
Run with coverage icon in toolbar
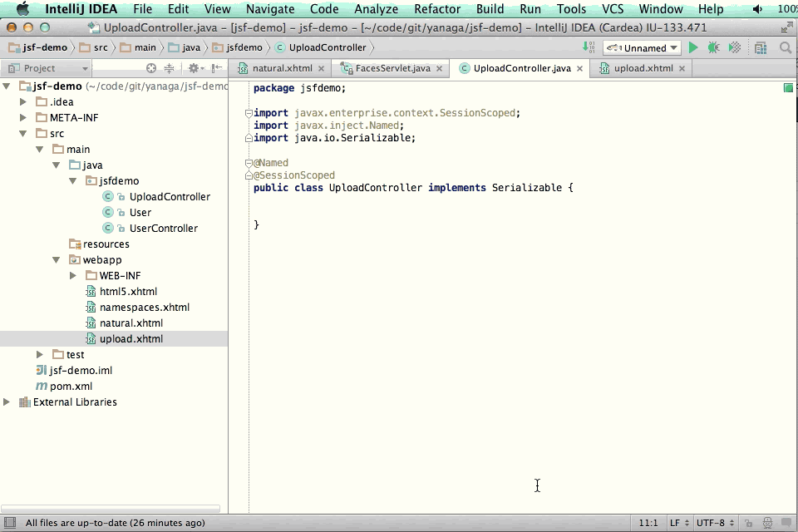(734, 48)
